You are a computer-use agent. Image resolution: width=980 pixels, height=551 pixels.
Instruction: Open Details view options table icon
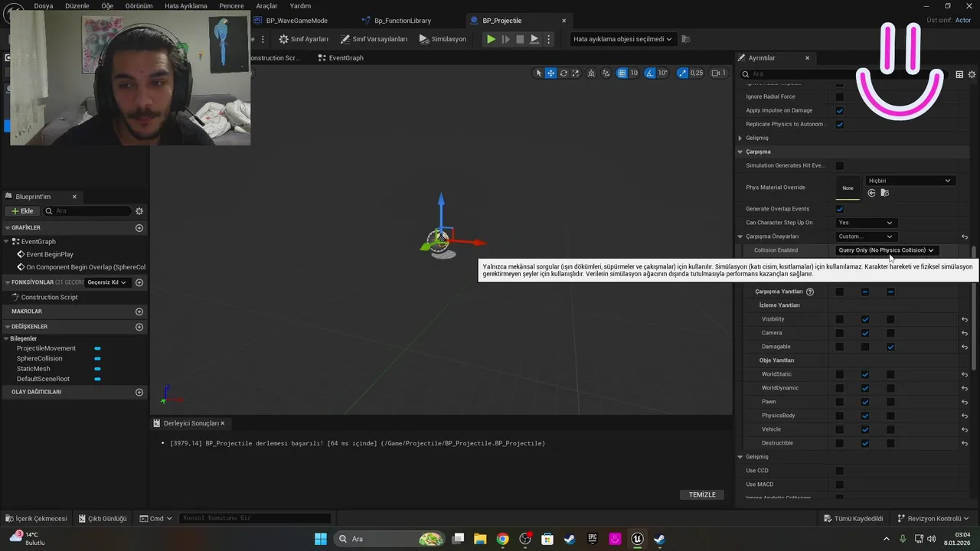click(959, 74)
